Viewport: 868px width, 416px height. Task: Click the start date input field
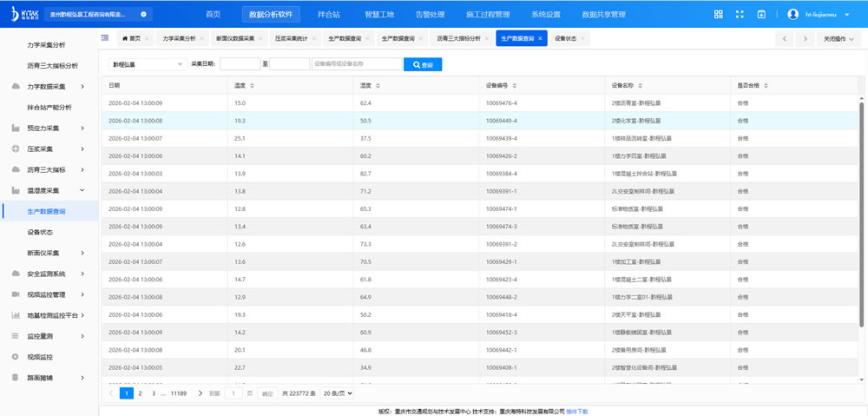240,64
